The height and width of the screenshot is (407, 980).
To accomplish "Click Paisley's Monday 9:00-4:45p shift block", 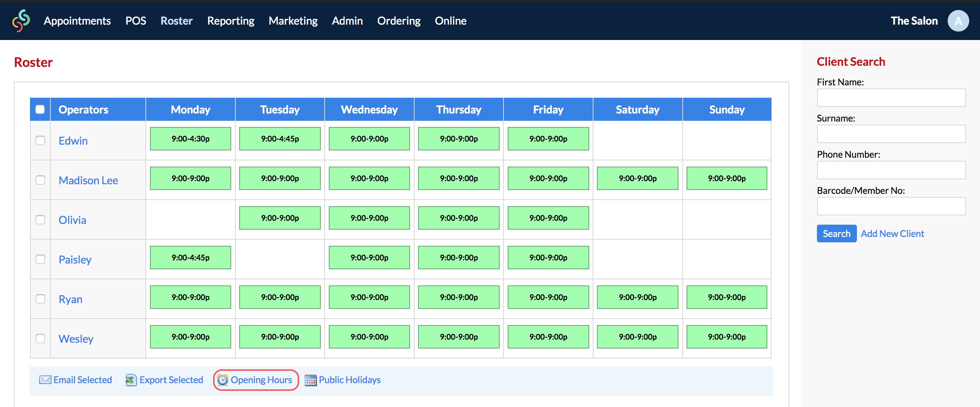I will (x=190, y=257).
